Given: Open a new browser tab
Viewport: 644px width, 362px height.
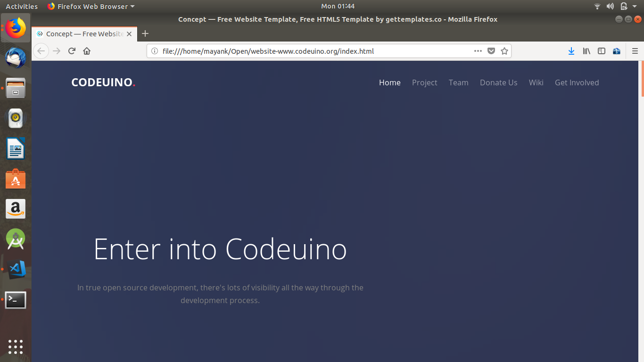Looking at the screenshot, I should (x=145, y=33).
